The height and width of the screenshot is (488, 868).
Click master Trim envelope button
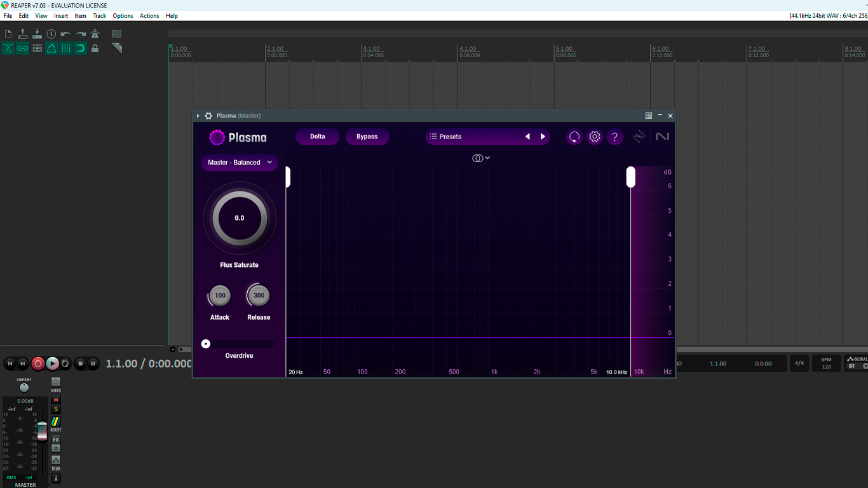56,460
